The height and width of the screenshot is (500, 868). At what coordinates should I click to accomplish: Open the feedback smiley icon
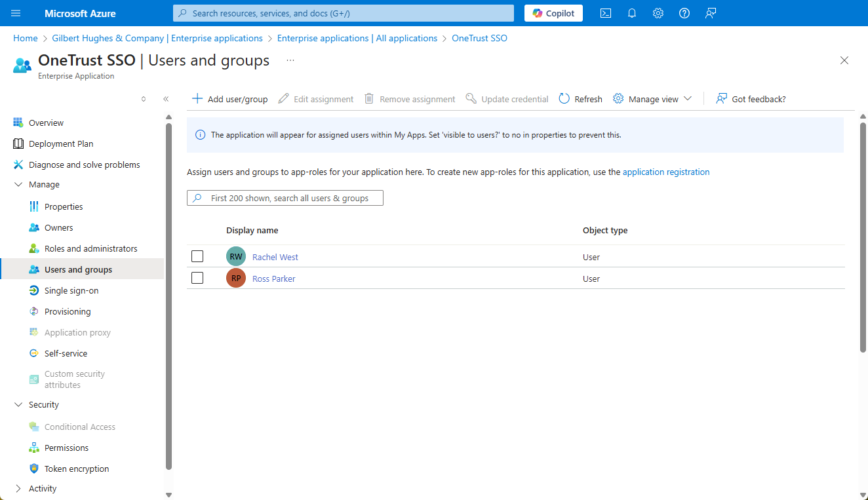point(710,12)
